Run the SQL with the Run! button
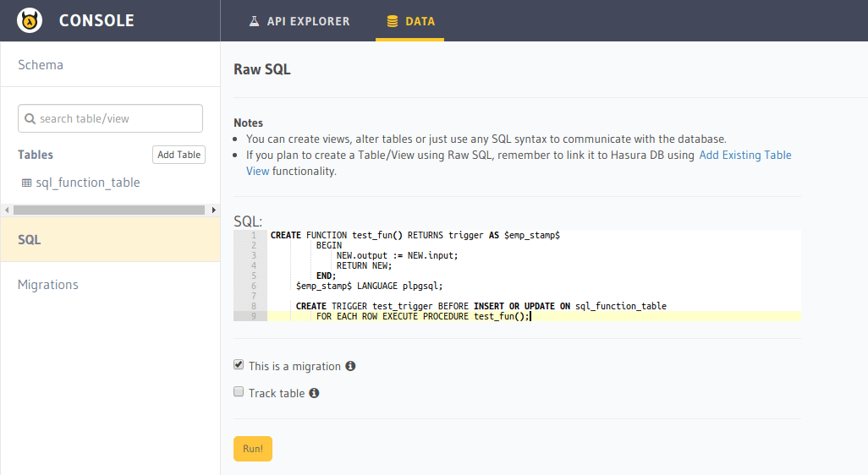 (x=252, y=449)
